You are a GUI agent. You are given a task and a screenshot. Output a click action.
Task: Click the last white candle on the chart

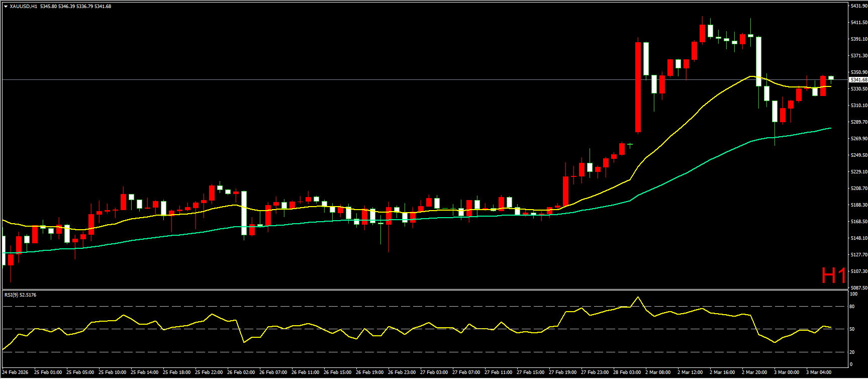click(x=831, y=78)
